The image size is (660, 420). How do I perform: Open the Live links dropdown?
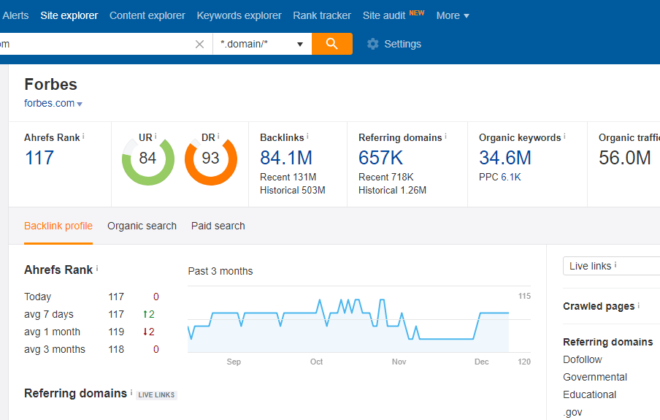(x=611, y=266)
